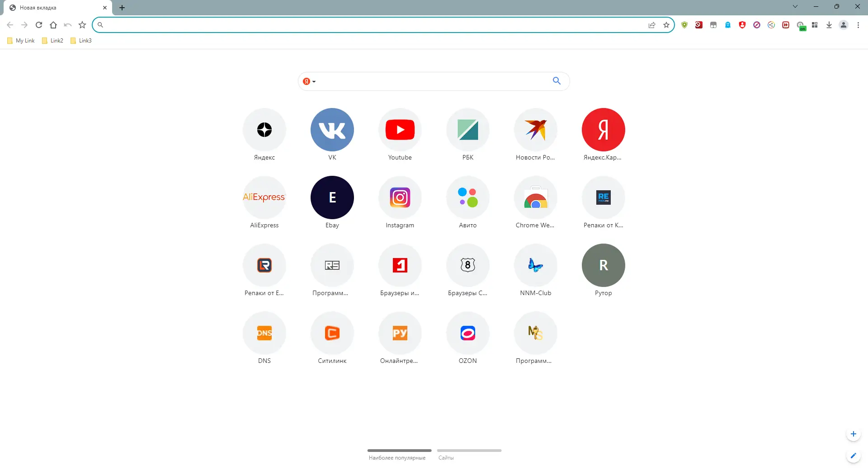Viewport: 868px width, 470px height.
Task: Select the Наиболее популярные tab
Action: [x=397, y=457]
